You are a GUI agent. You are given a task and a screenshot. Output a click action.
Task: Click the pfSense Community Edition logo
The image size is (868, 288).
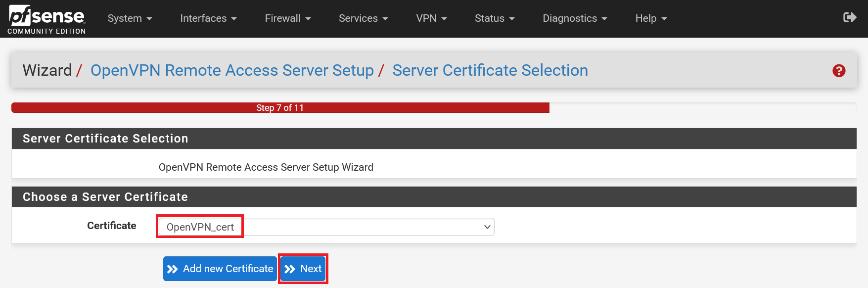tap(47, 20)
